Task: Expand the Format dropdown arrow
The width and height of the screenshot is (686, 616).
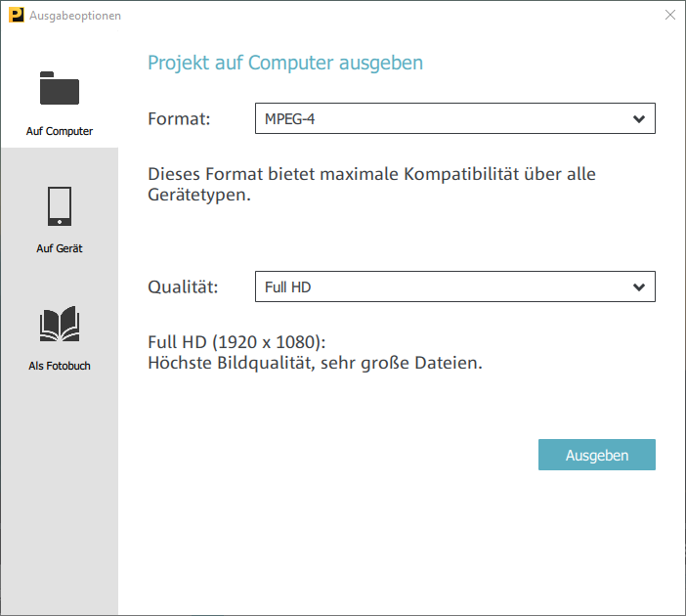Action: 639,119
